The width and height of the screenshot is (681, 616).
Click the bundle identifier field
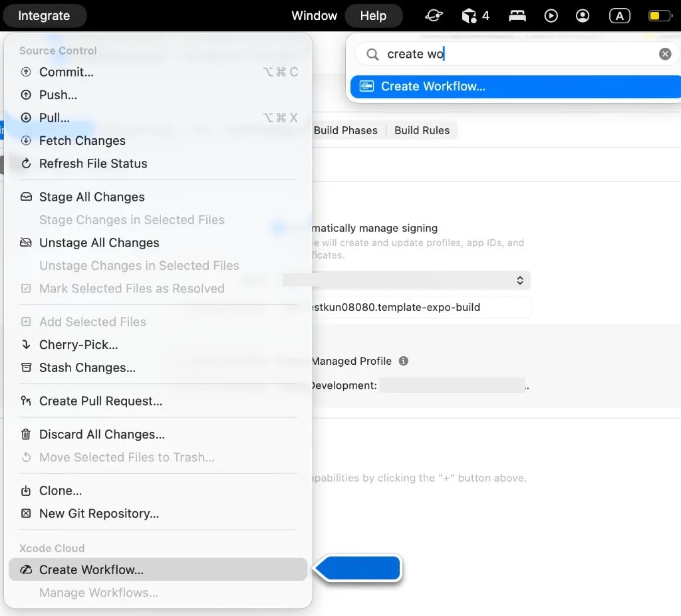420,308
